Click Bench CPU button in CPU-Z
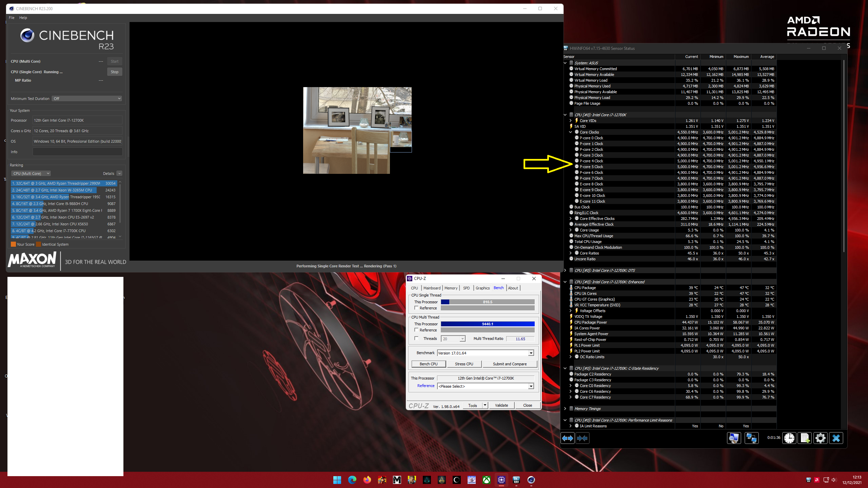 (429, 364)
